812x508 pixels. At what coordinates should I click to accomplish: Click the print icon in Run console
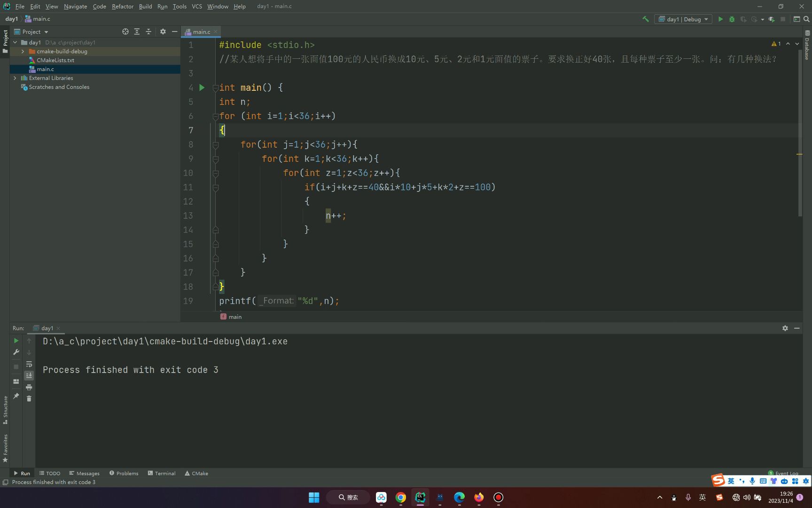click(29, 387)
